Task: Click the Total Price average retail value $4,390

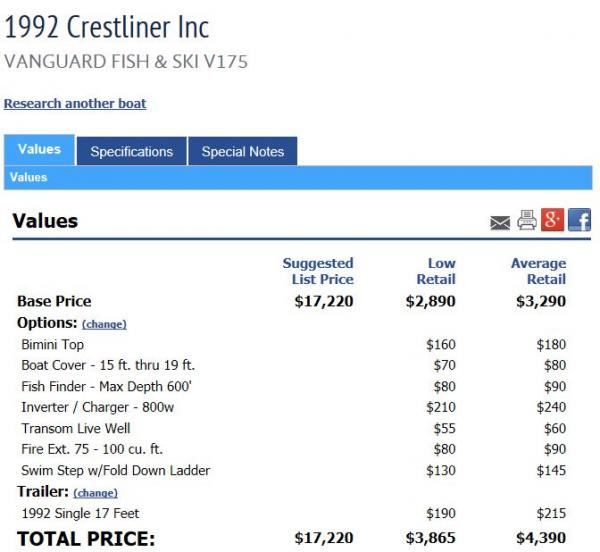Action: [x=541, y=538]
